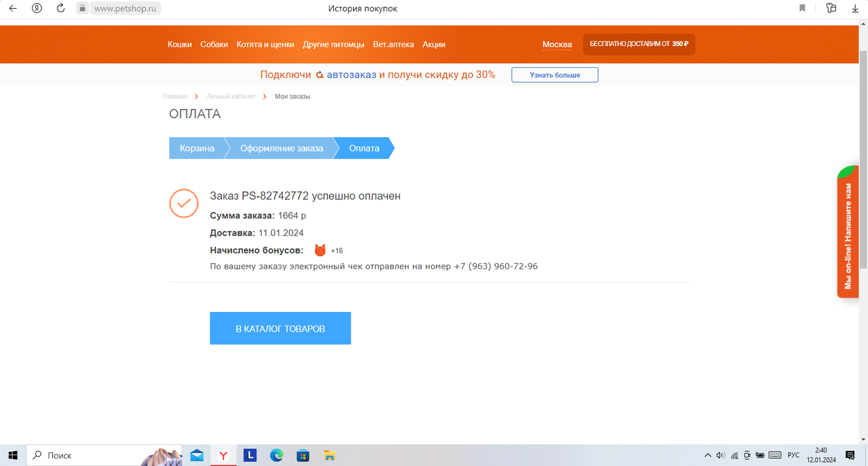Reload the page with refresh icon

pos(61,9)
